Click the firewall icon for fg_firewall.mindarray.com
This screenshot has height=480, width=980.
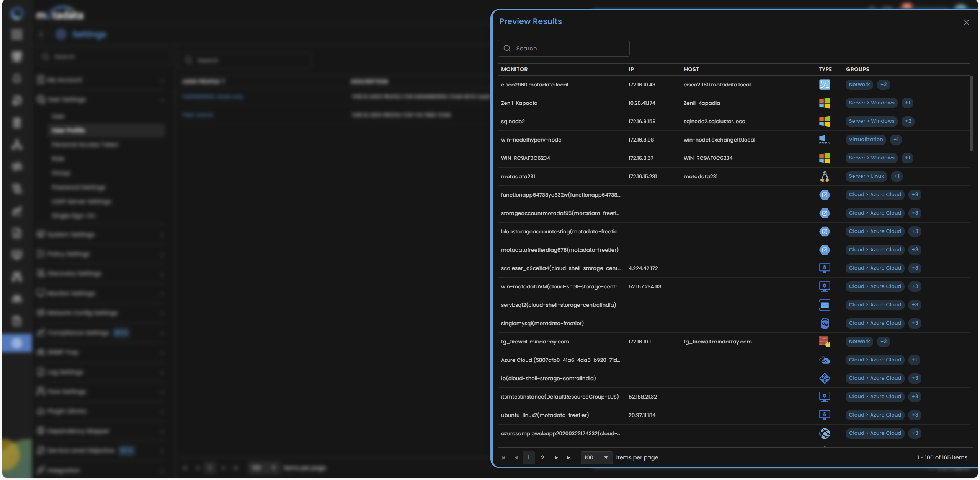pyautogui.click(x=824, y=342)
